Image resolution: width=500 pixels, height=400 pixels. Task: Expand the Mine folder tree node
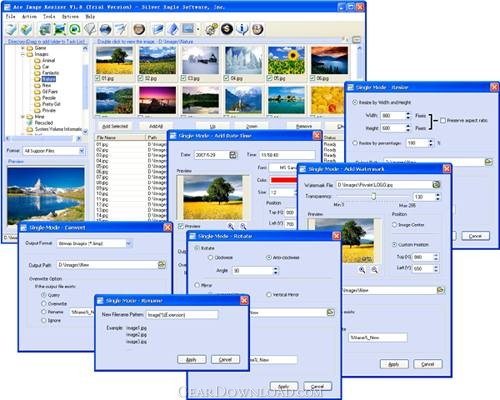click(23, 117)
